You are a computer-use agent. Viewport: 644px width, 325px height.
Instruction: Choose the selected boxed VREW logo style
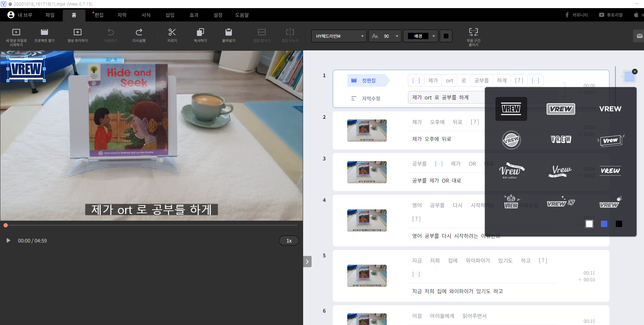point(511,109)
